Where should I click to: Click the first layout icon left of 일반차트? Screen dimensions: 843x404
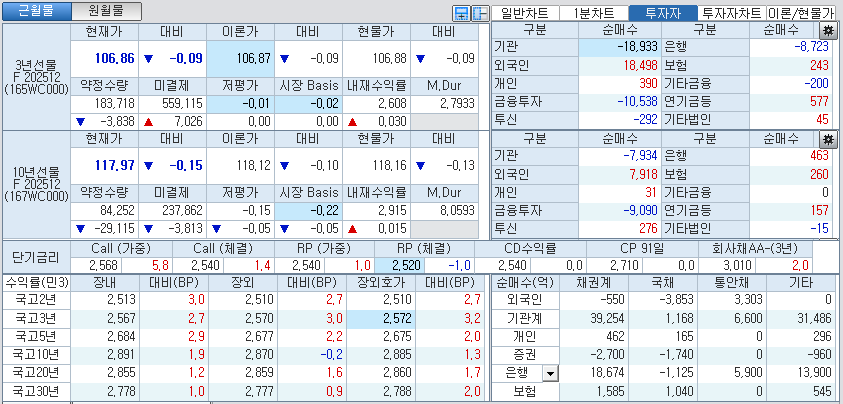(460, 13)
